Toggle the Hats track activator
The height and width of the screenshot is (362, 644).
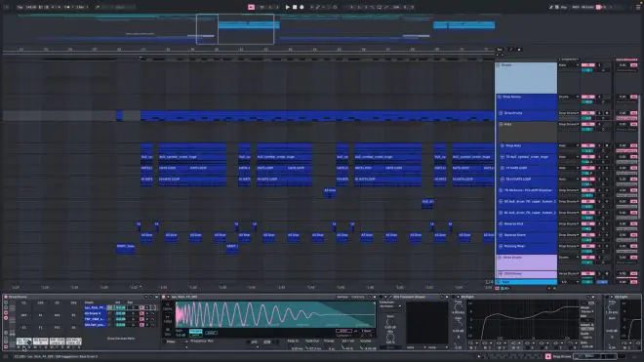(588, 124)
